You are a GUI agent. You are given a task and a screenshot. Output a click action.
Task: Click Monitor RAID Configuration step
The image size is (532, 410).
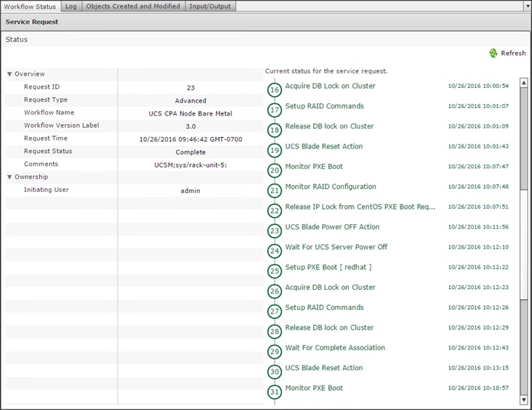coord(331,187)
